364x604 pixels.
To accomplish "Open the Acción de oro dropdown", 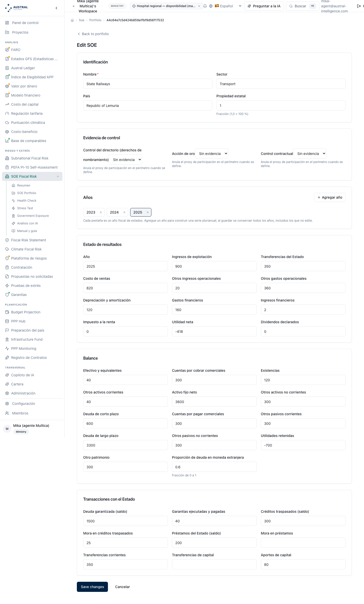I will 212,154.
